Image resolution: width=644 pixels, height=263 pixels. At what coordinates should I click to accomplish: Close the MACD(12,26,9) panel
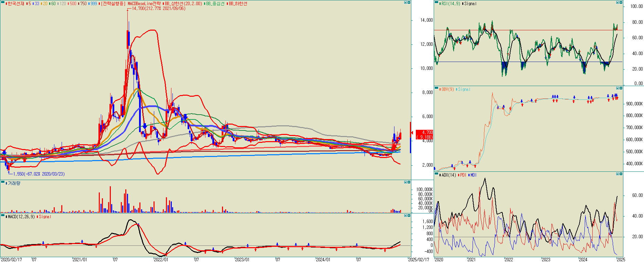coord(409,215)
